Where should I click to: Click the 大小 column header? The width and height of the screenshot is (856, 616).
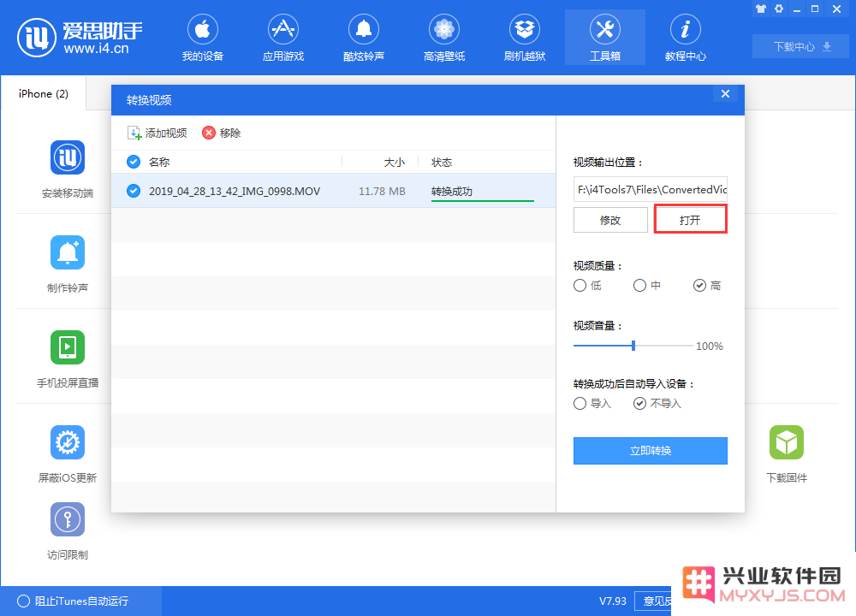394,163
